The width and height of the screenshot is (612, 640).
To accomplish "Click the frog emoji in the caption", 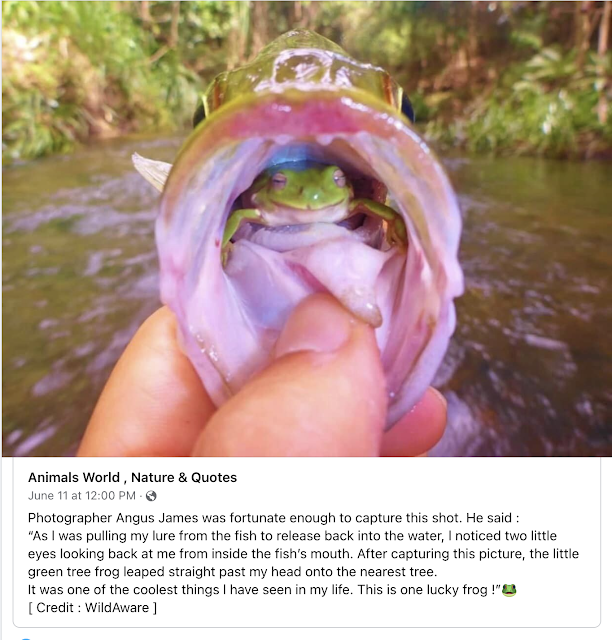I will click(x=509, y=590).
